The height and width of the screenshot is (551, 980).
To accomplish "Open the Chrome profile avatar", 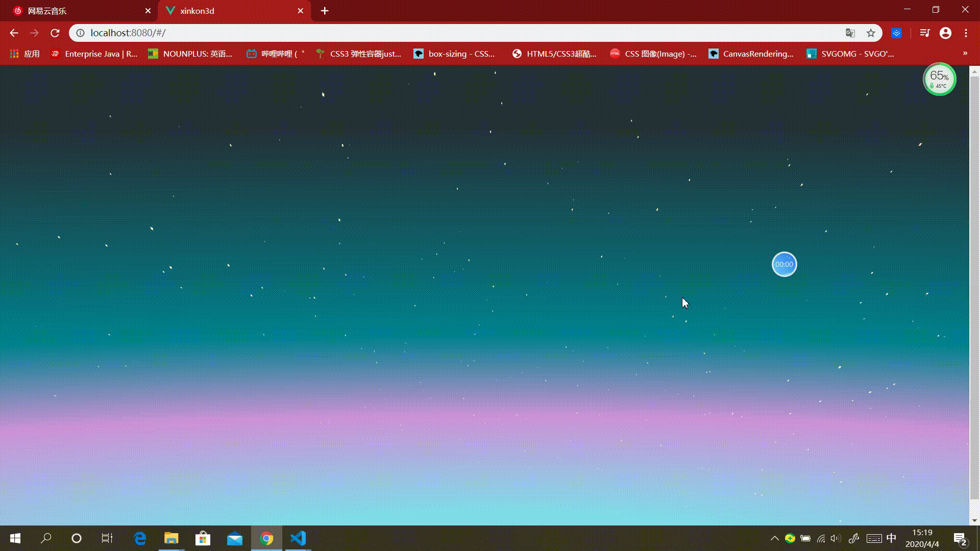I will point(945,33).
